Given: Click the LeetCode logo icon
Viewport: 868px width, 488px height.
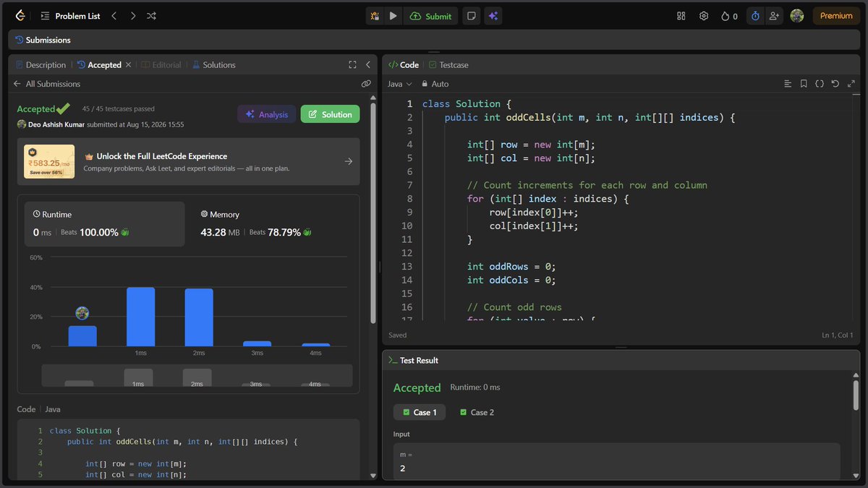Looking at the screenshot, I should [20, 16].
